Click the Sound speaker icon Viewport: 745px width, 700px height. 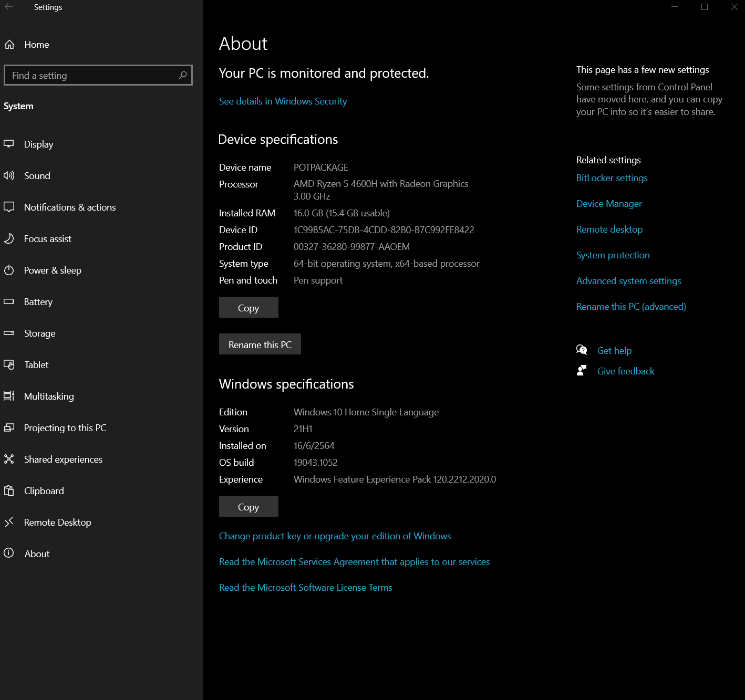point(9,175)
